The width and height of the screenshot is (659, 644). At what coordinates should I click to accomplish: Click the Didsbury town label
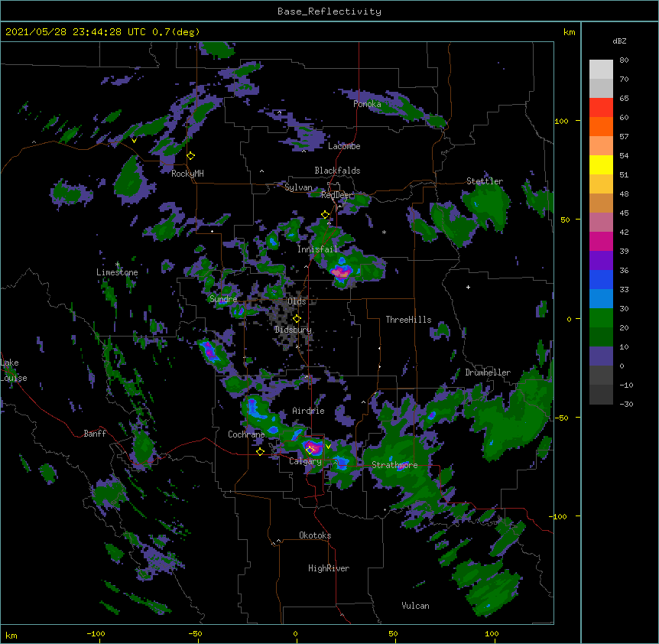pos(294,330)
